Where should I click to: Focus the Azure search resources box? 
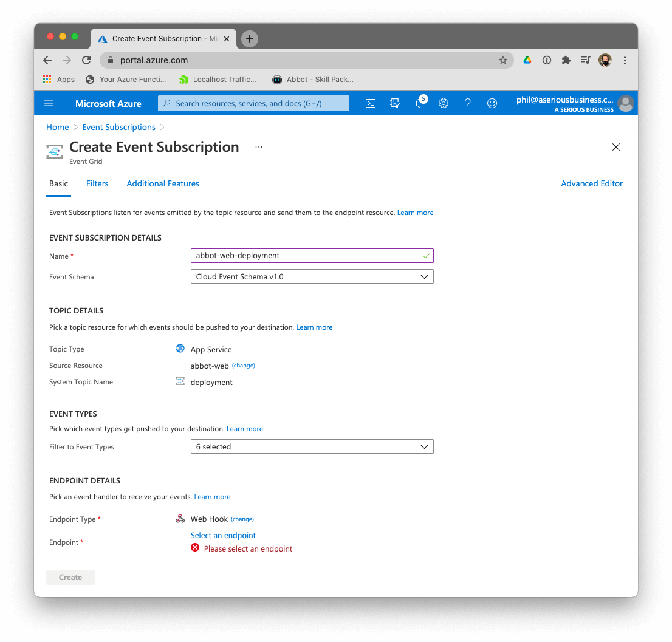254,103
